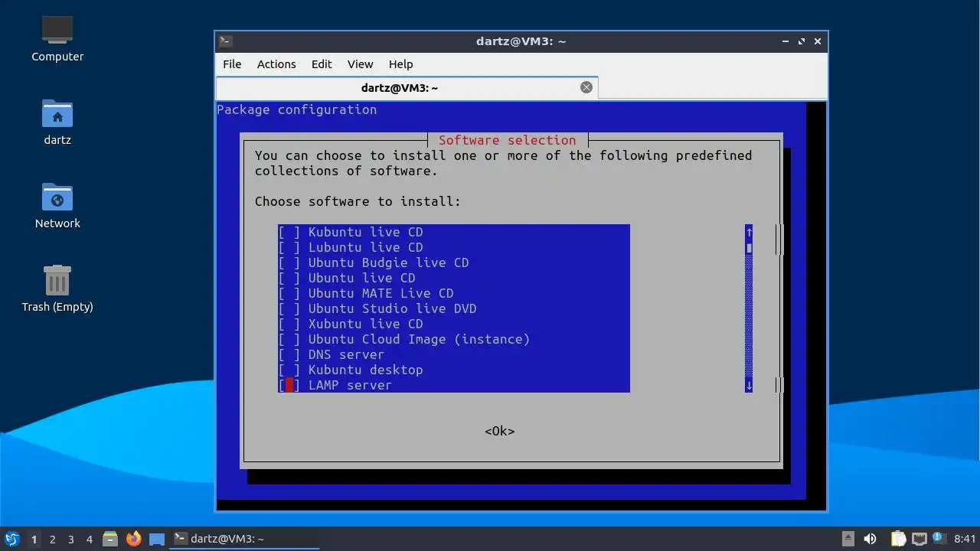Click the show desktop taskbar icon
This screenshot has height=551, width=980.
pos(157,539)
